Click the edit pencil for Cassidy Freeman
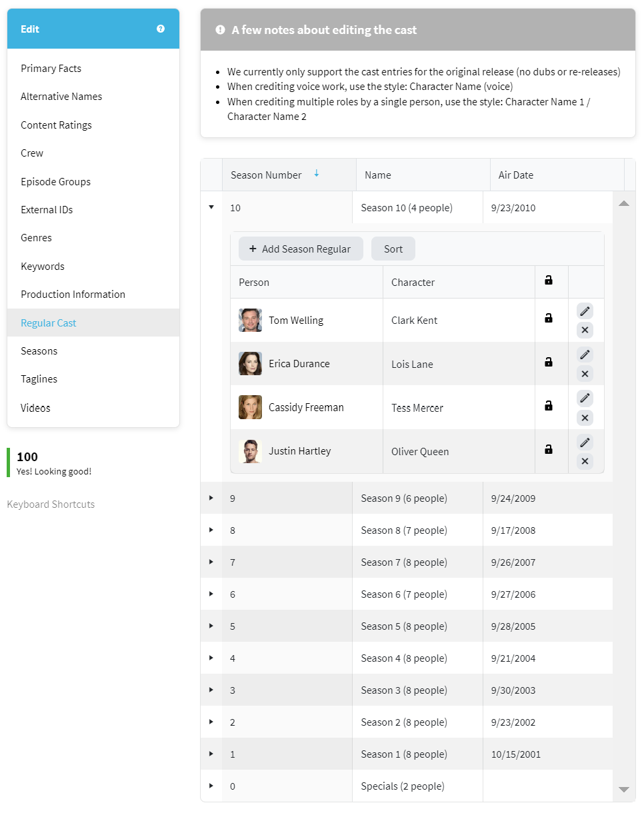644x813 pixels. 585,399
